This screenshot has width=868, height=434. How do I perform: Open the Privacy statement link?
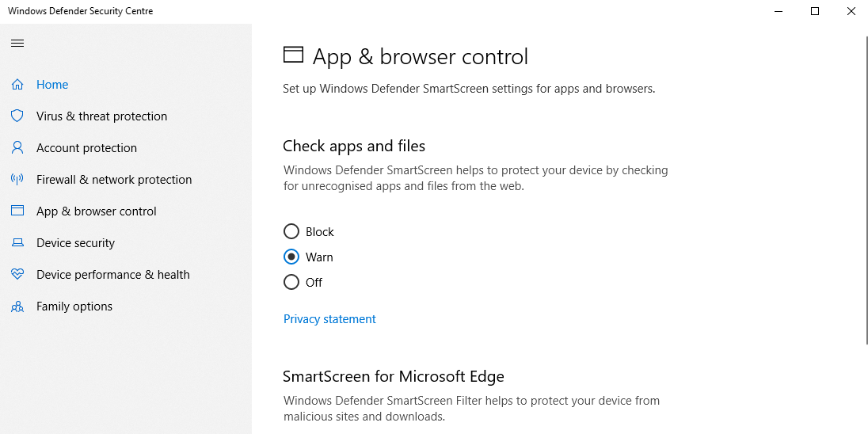(329, 319)
